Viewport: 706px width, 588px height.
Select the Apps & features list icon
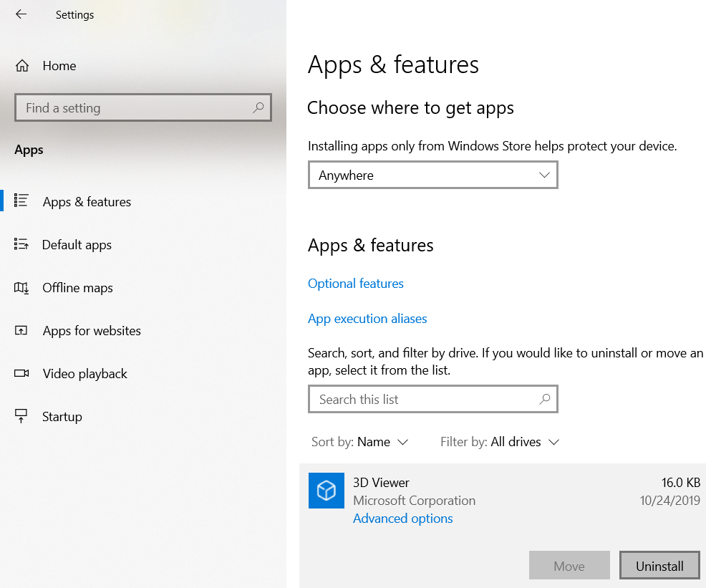click(21, 201)
